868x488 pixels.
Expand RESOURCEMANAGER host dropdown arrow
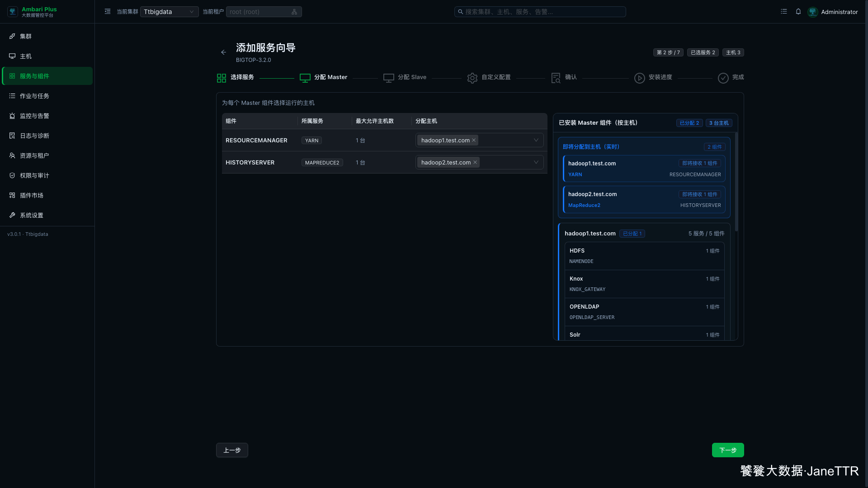point(536,140)
